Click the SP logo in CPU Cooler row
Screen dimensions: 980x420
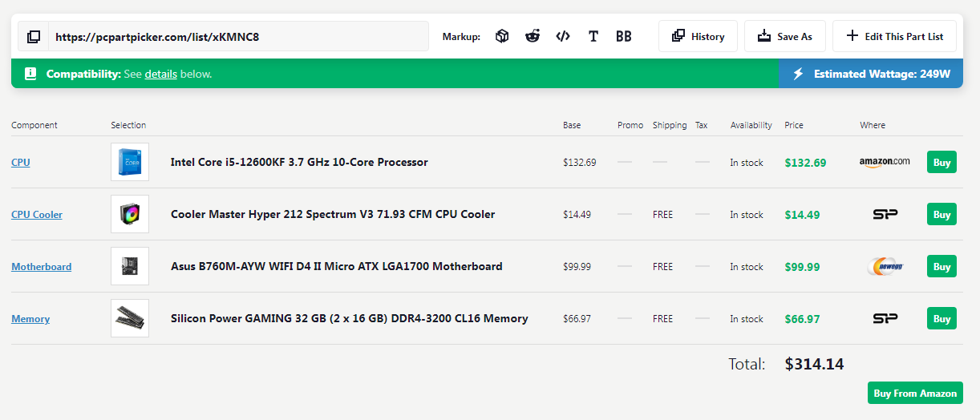[x=885, y=214]
